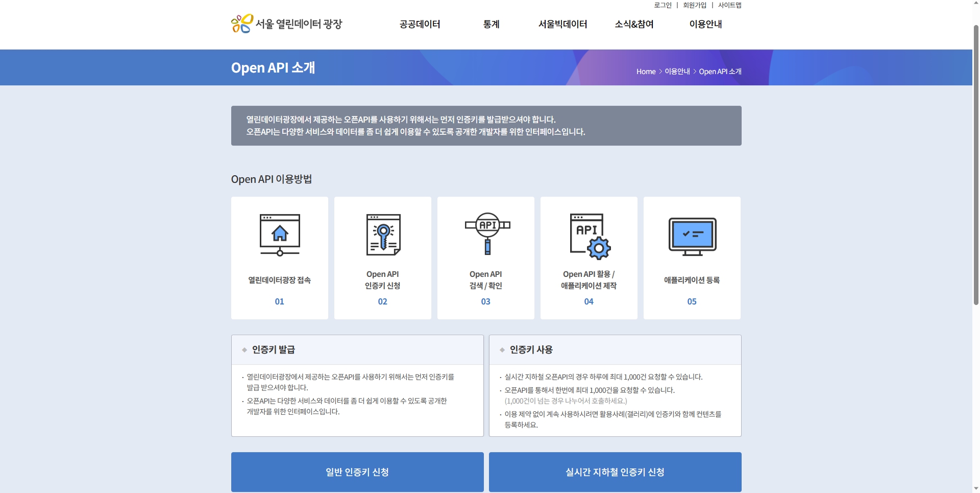Open the 공공데이터 menu

(x=420, y=24)
